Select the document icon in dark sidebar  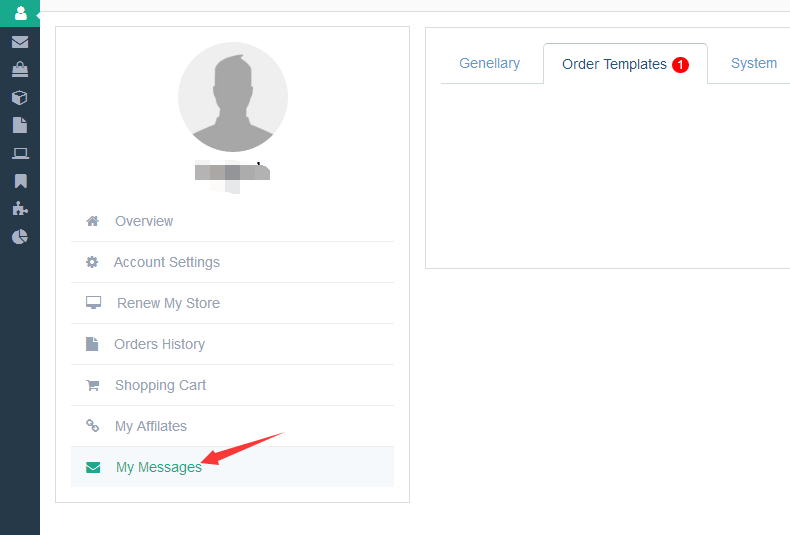pos(20,125)
